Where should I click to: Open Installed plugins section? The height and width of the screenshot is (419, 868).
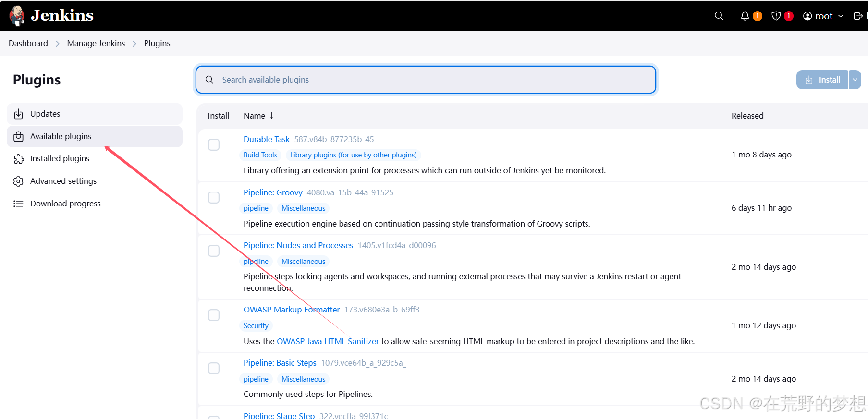coord(95,159)
